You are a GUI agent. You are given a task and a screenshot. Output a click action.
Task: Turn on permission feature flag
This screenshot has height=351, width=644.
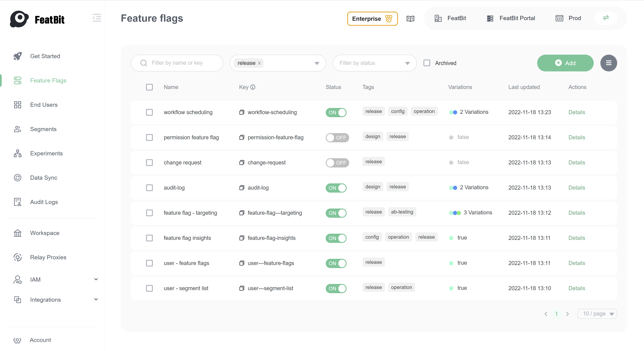[337, 137]
